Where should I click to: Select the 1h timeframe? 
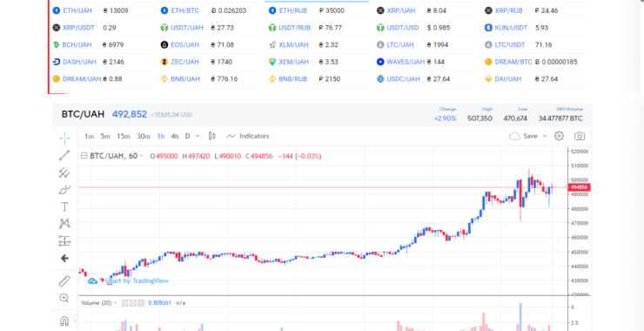[161, 136]
